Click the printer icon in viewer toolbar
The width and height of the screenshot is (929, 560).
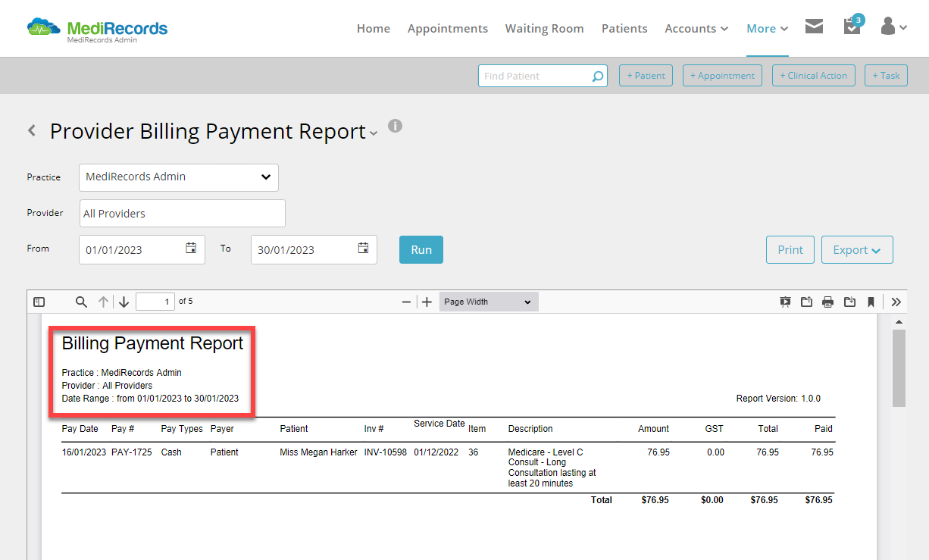828,302
